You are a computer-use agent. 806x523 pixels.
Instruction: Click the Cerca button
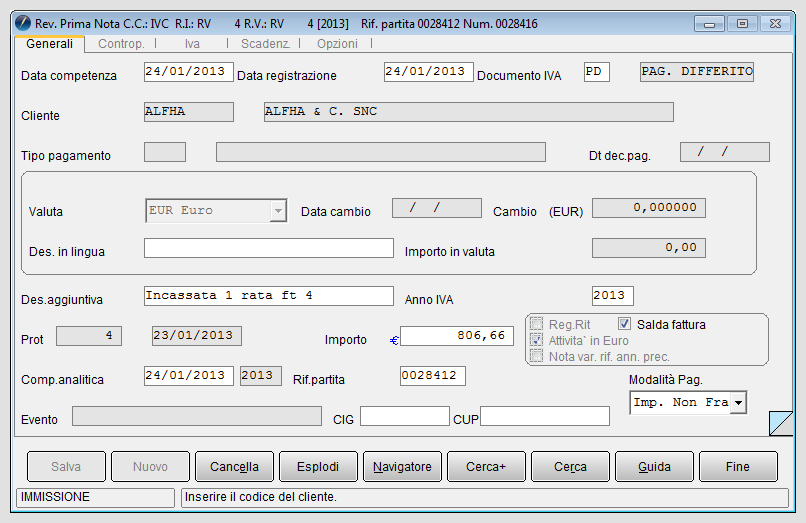coord(571,466)
